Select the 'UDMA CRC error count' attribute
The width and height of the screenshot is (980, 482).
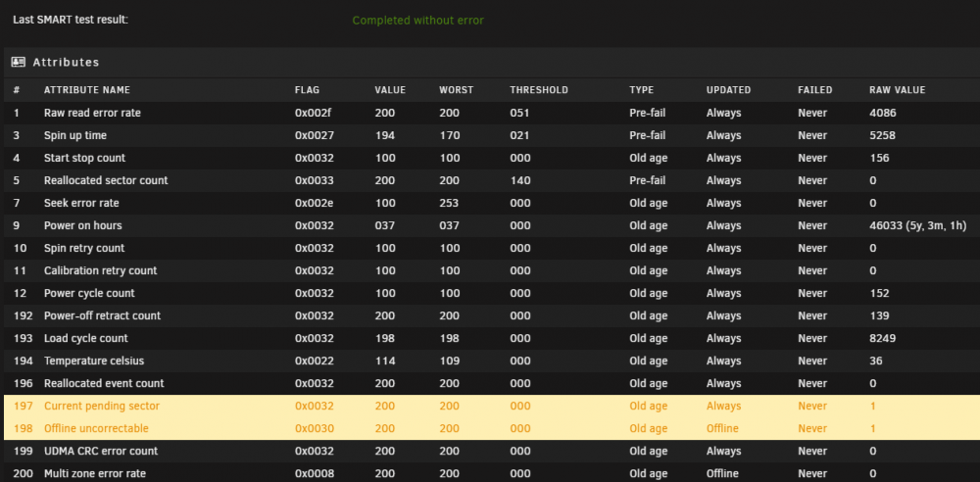click(x=101, y=451)
